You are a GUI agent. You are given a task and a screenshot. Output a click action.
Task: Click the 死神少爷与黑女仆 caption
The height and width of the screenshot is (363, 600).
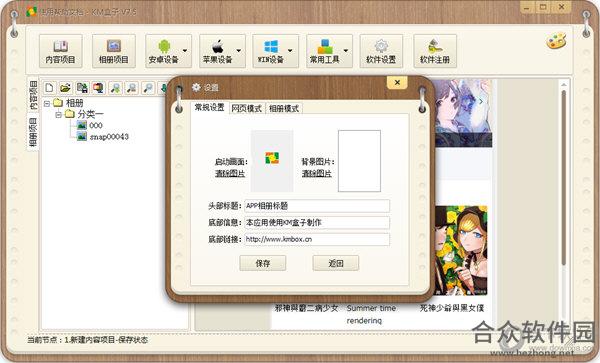452,308
